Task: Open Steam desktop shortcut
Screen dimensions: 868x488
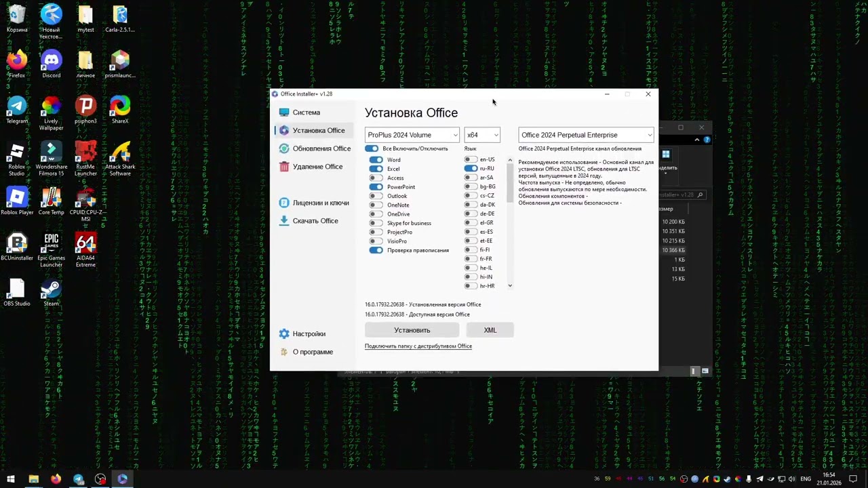Action: (x=52, y=292)
